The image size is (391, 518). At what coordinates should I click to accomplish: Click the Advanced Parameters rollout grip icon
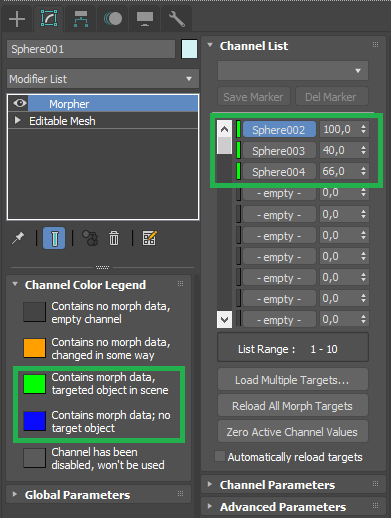click(376, 506)
